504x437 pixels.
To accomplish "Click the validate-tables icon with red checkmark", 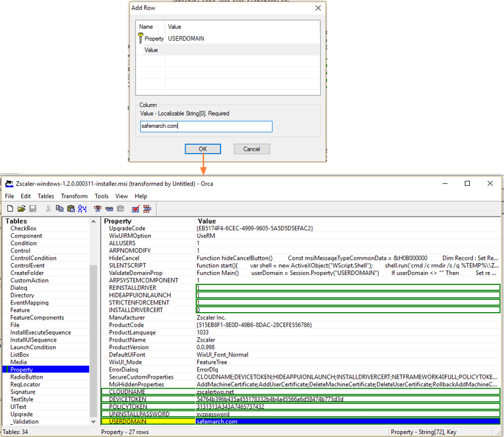I will click(x=136, y=208).
